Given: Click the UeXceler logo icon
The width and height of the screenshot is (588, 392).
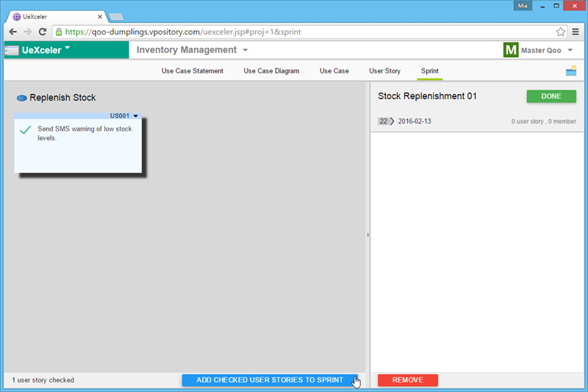Looking at the screenshot, I should point(12,50).
